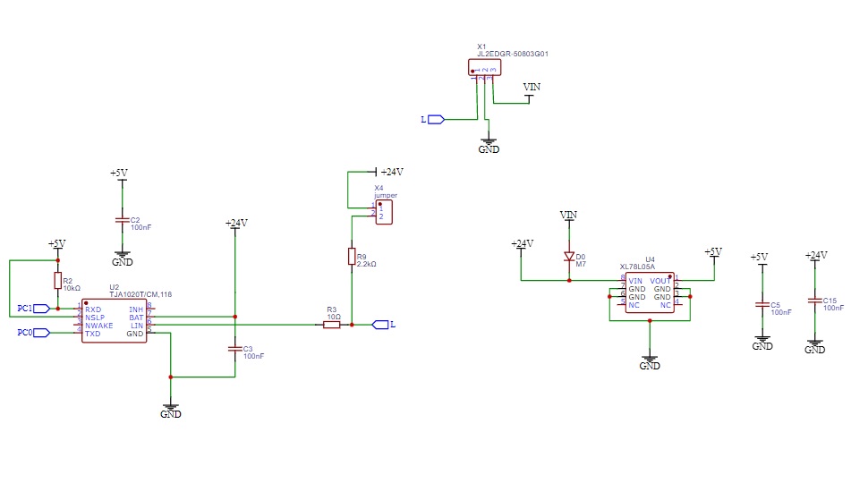Screen dimensions: 868x483
Task: Click GND symbol under X1 connector
Action: coord(489,146)
